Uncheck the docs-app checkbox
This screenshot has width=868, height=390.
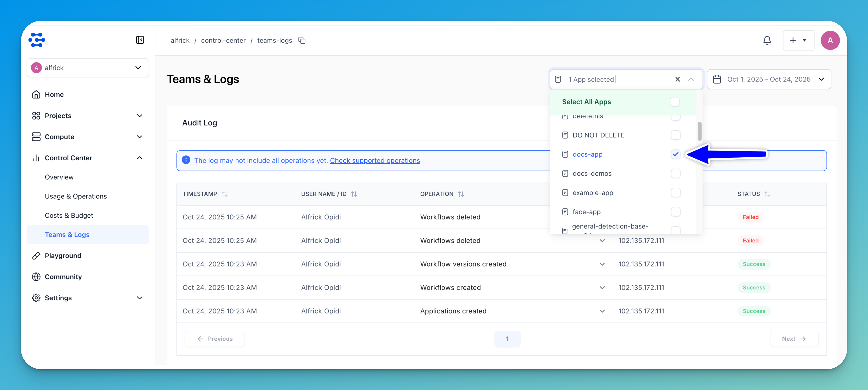pyautogui.click(x=675, y=154)
